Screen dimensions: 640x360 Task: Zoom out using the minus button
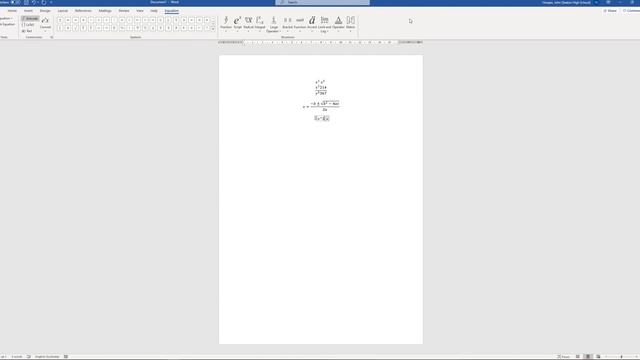point(605,356)
